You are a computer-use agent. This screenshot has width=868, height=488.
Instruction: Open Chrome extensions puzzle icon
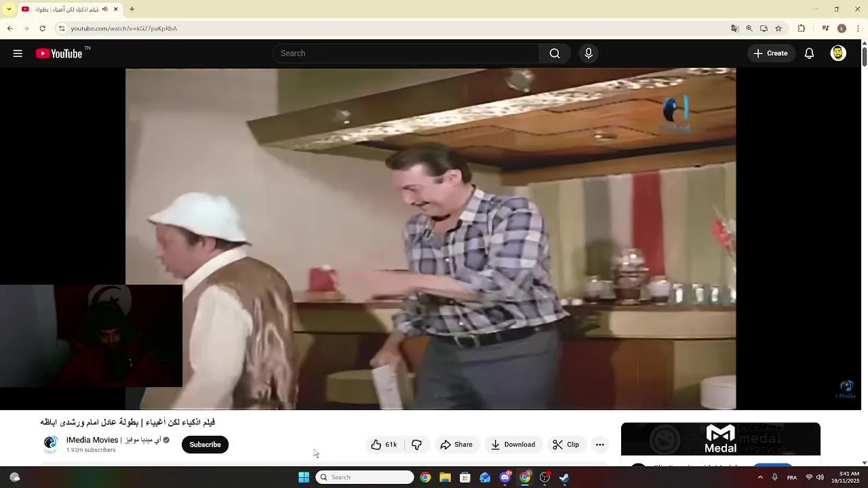coord(802,28)
